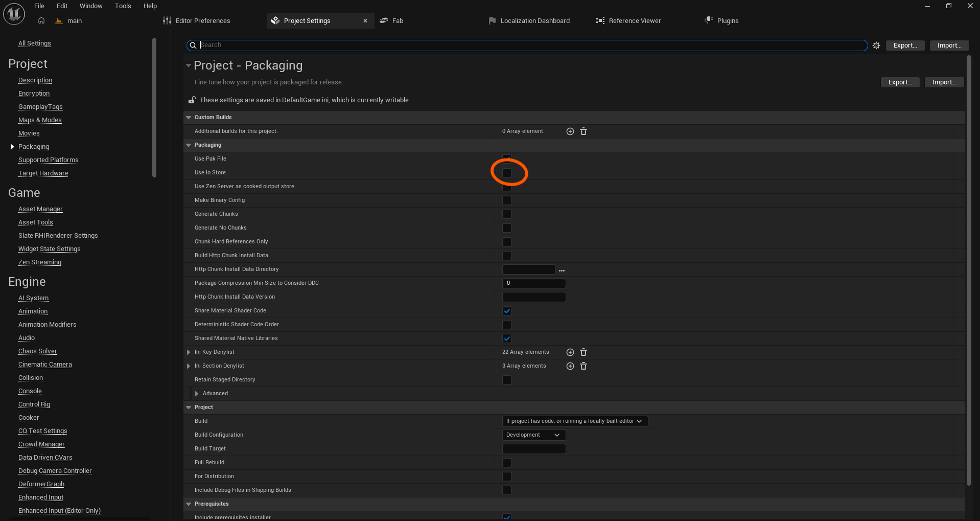
Task: Empty the Ini Section Denylist array
Action: click(x=584, y=366)
